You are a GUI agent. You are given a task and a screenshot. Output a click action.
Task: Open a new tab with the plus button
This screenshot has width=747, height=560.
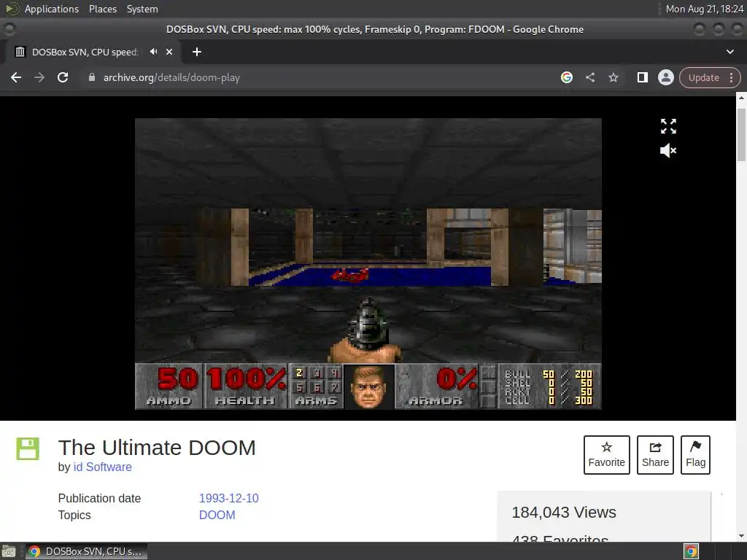click(197, 52)
